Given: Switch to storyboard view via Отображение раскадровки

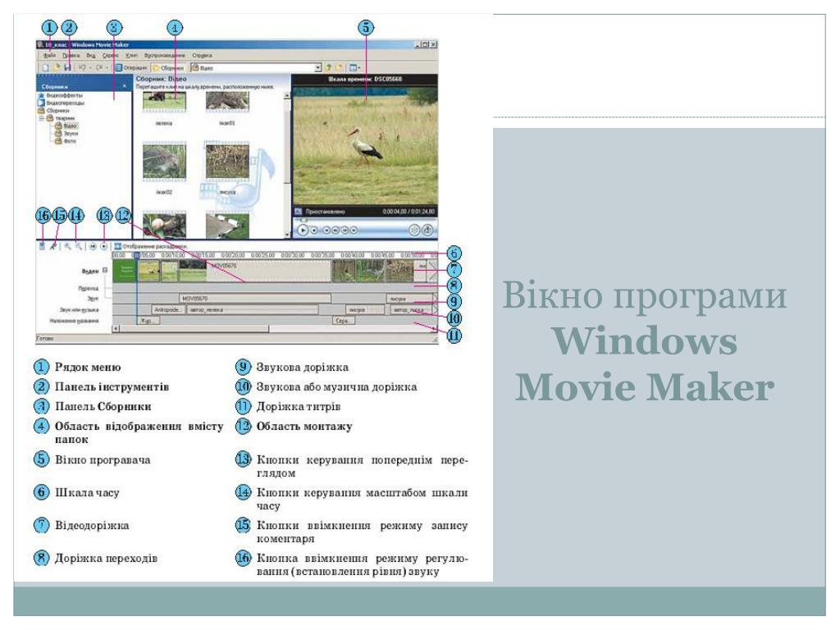Looking at the screenshot, I should pos(151,246).
